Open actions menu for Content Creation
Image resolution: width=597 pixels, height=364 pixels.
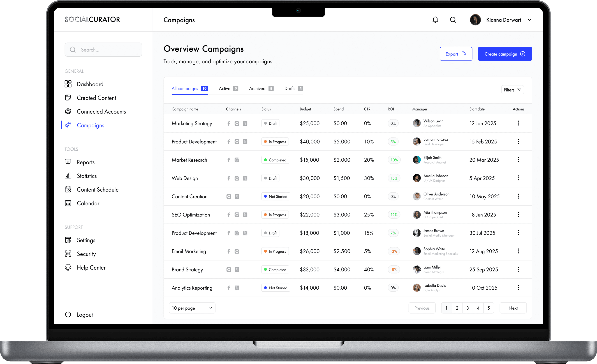click(518, 196)
